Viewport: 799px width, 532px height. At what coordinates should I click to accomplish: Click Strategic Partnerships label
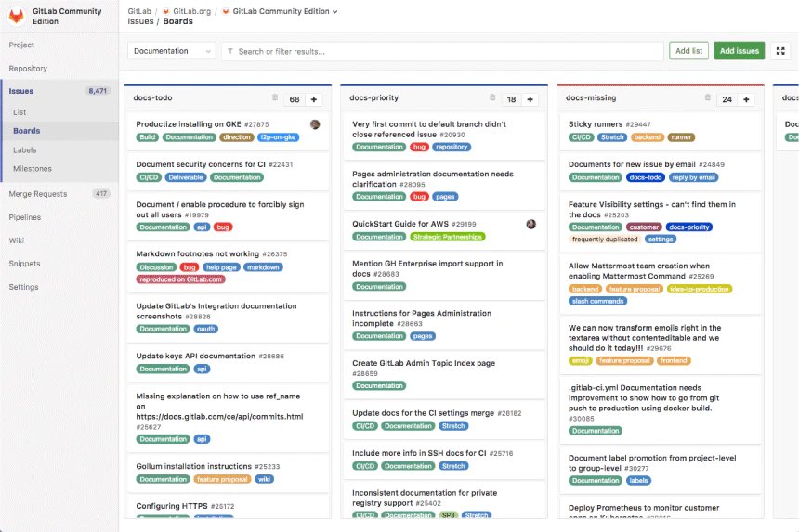tap(448, 238)
